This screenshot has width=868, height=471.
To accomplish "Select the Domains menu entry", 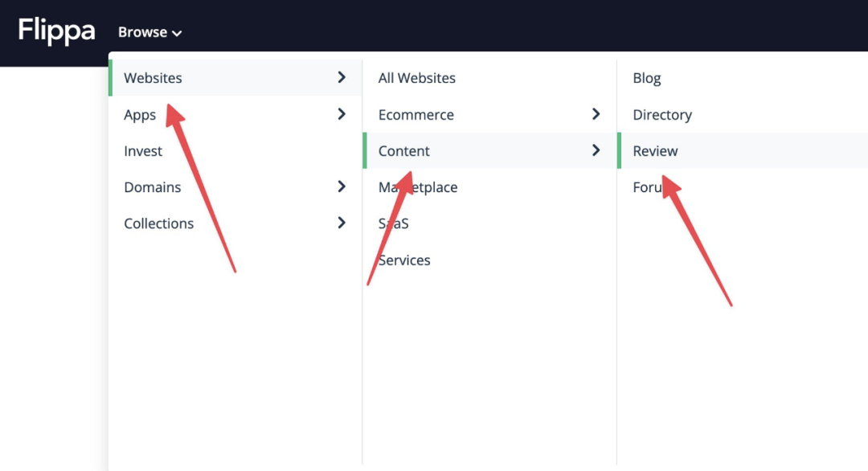I will (152, 187).
